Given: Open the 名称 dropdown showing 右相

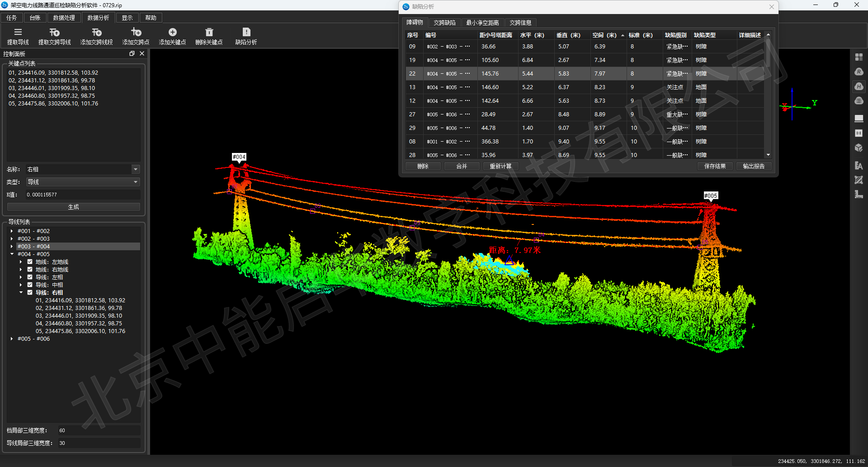Looking at the screenshot, I should [135, 169].
